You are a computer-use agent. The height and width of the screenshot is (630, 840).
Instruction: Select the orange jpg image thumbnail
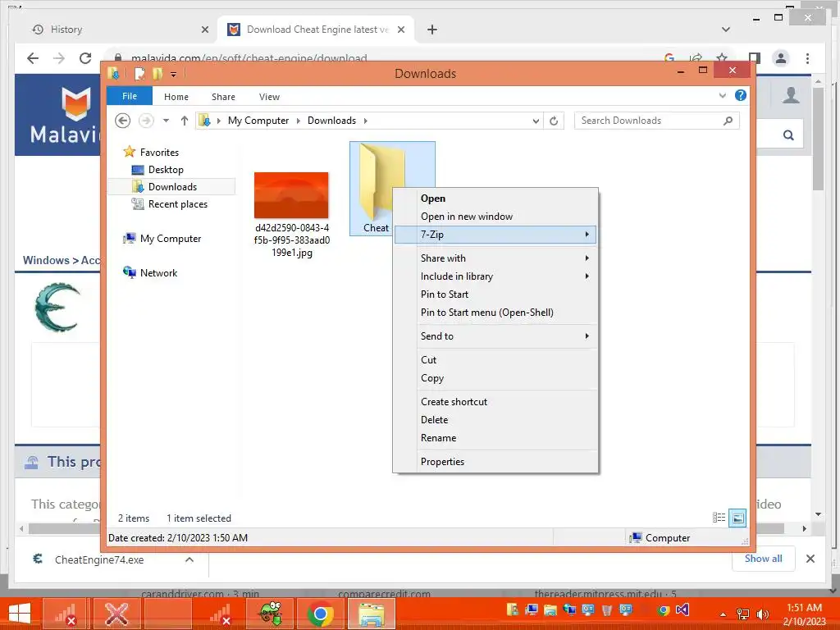(x=291, y=195)
